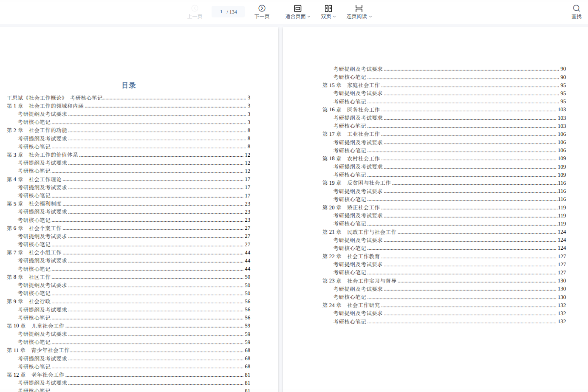Screen dimensions: 588x392
Task: Click the 下一页 label
Action: 262,17
